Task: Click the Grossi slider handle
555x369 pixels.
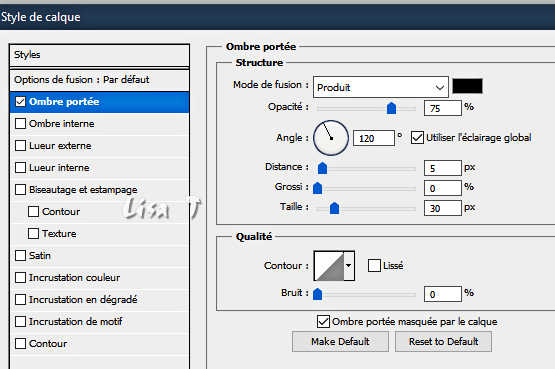Action: [317, 188]
